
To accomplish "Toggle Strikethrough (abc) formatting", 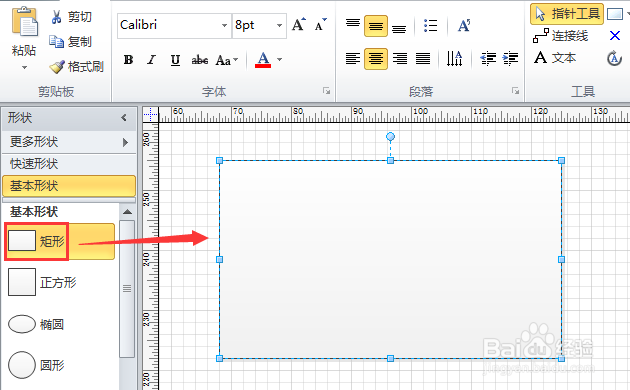I will pos(200,60).
